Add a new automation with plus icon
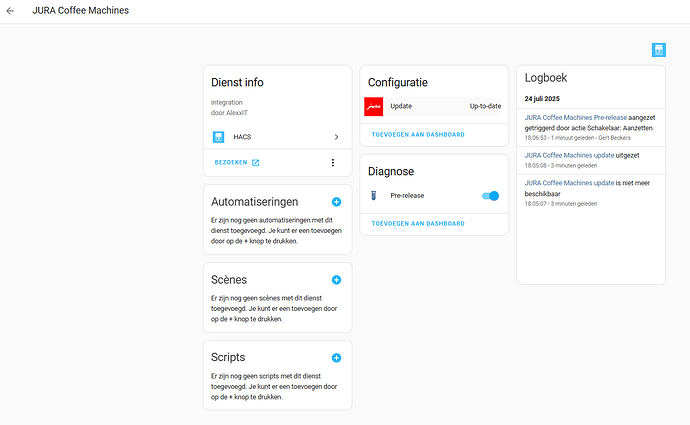Image resolution: width=690 pixels, height=425 pixels. (x=336, y=202)
